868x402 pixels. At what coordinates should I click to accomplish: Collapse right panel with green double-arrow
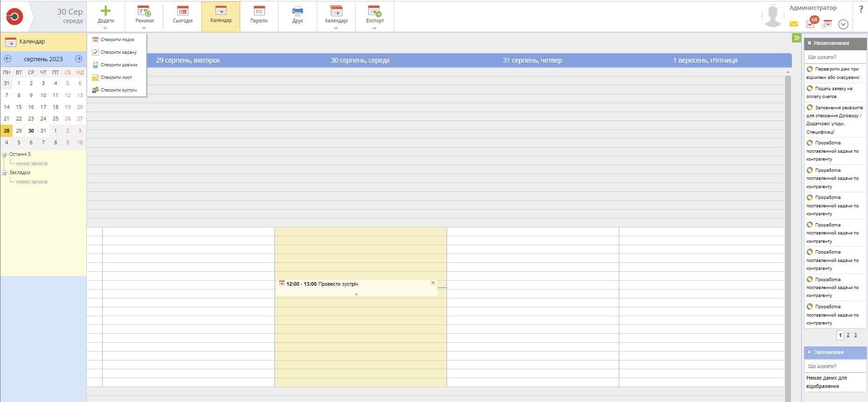(x=796, y=38)
